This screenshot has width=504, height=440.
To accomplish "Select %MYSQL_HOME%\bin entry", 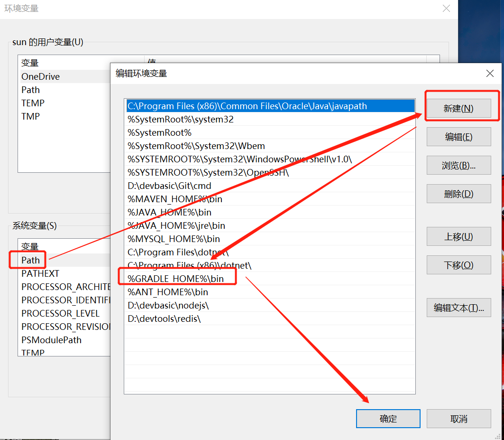I will (x=270, y=239).
